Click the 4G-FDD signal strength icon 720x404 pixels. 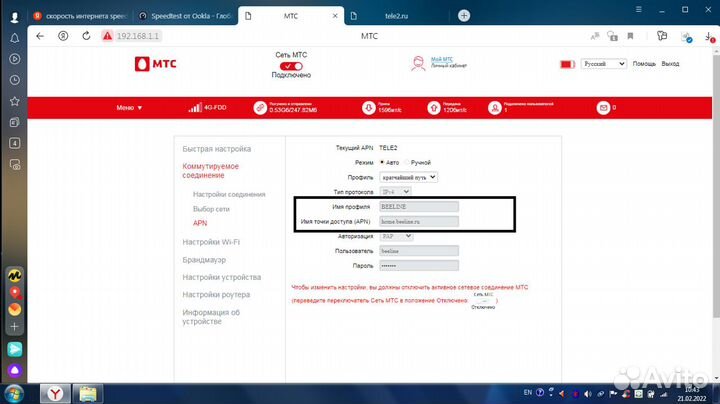pos(195,108)
